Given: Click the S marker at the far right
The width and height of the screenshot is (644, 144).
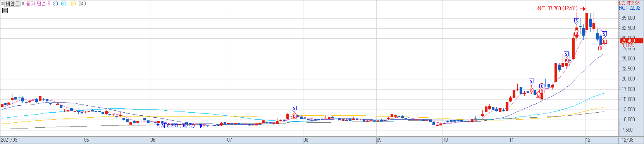Looking at the screenshot, I should 604,34.
